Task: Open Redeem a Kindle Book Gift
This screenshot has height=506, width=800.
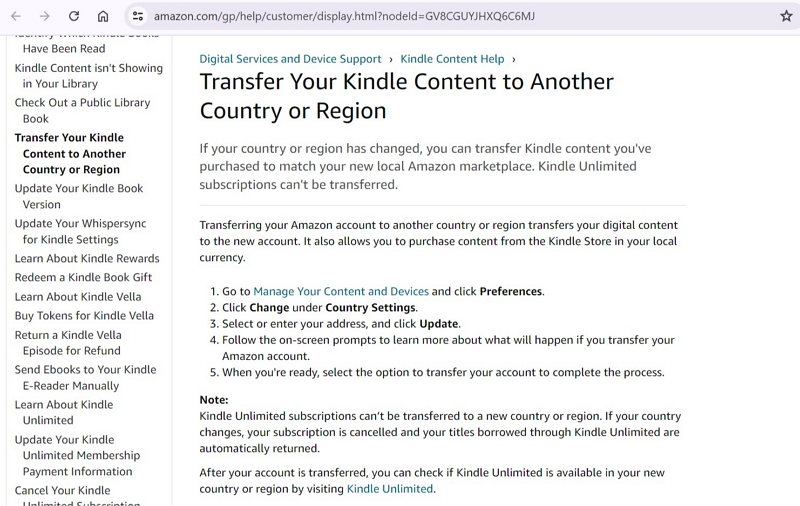Action: coord(83,277)
